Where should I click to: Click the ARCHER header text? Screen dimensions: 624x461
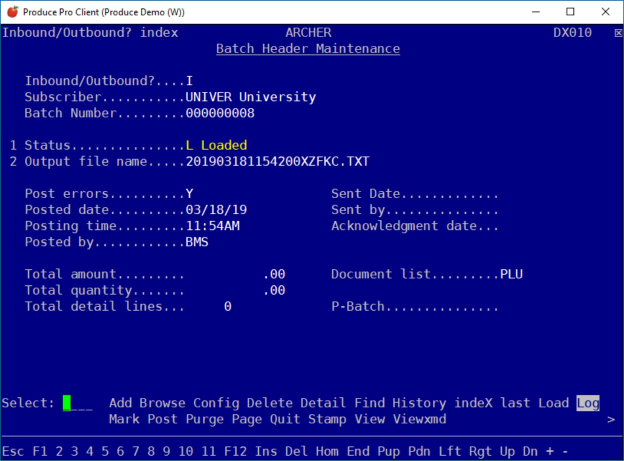[x=308, y=33]
